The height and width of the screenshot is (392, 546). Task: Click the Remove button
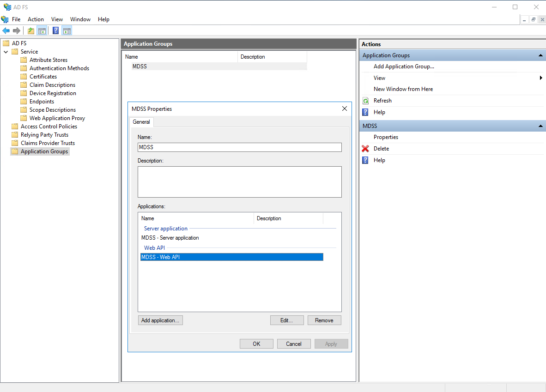click(x=324, y=320)
